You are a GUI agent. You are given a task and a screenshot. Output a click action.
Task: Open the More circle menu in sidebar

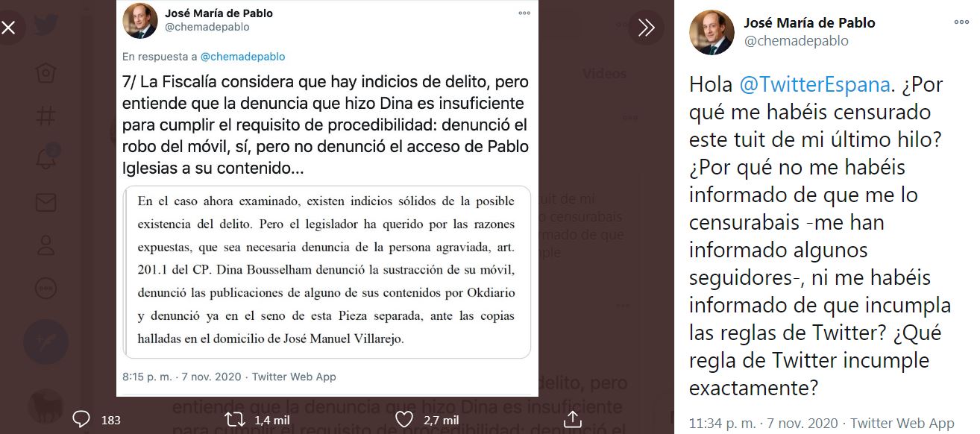[46, 288]
